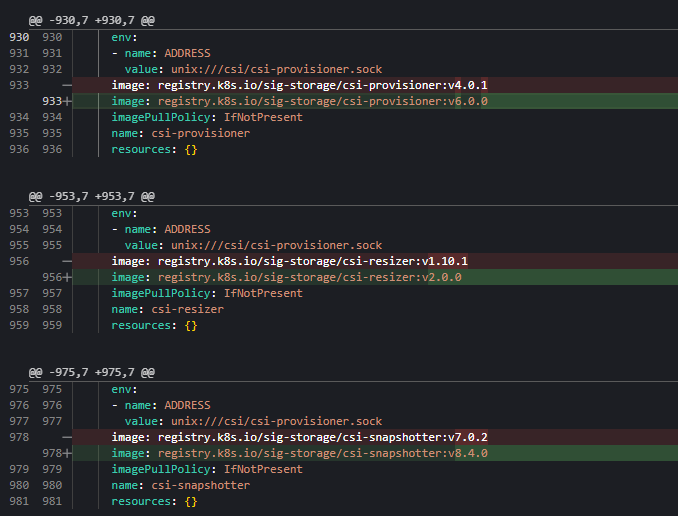678x516 pixels.
Task: Select the removed csi-resizer:v1.10.1 image line
Action: [290, 261]
